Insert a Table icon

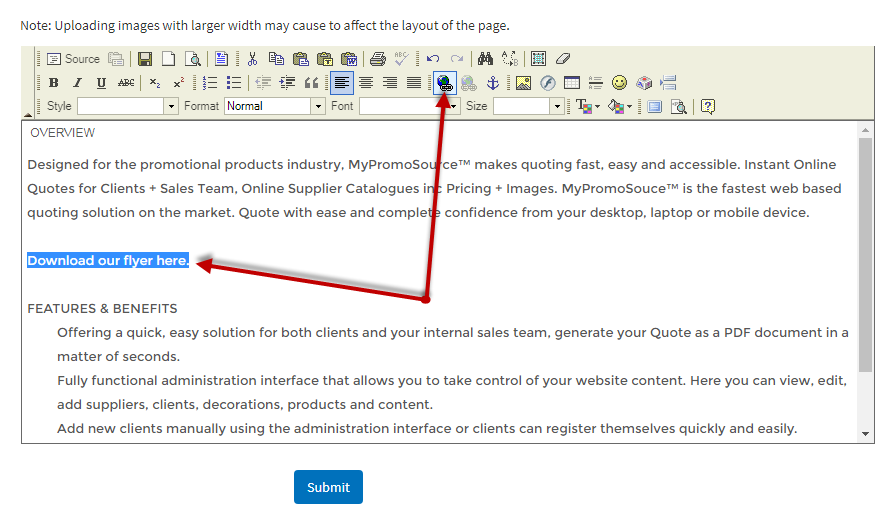pyautogui.click(x=572, y=83)
